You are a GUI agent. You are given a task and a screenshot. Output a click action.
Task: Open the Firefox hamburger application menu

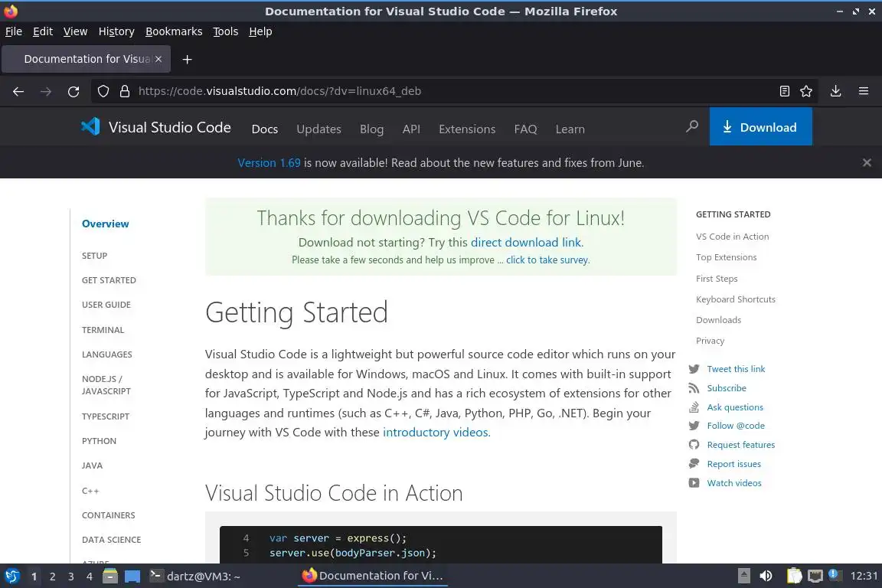[864, 91]
